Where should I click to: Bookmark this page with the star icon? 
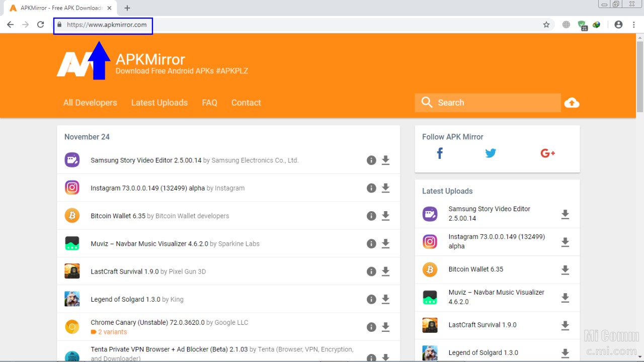(x=546, y=25)
